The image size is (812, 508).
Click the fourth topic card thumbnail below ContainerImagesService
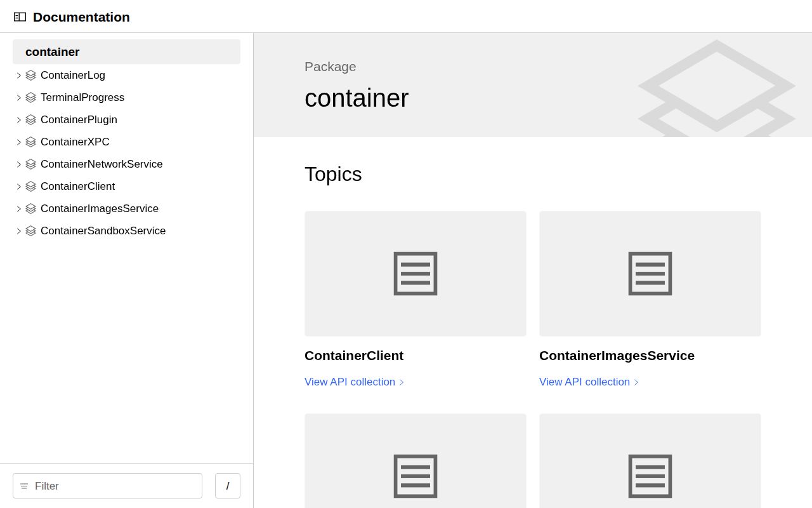650,461
